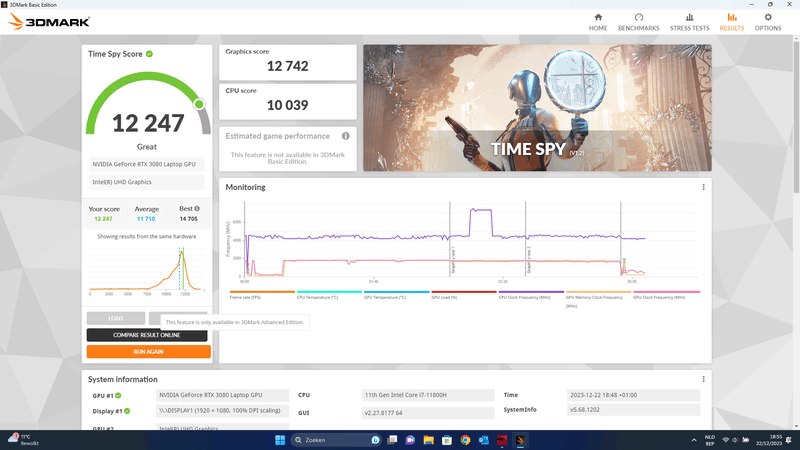Select the GUI version v2.27.8177 value
The width and height of the screenshot is (800, 450).
(x=428, y=413)
